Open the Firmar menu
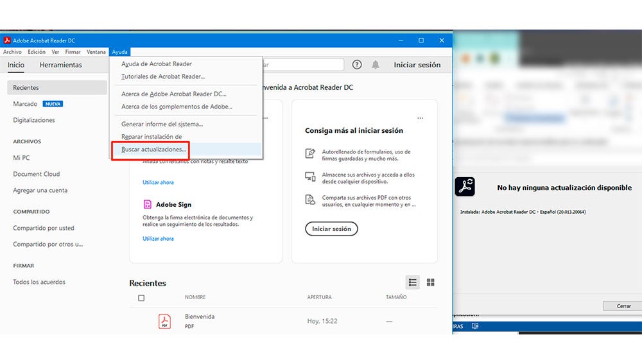This screenshot has width=642, height=364. coord(73,52)
